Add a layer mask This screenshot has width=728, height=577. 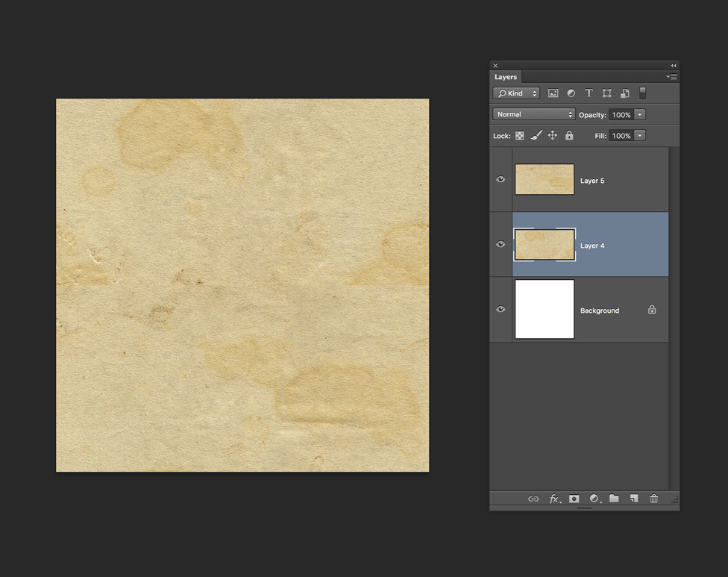point(574,499)
